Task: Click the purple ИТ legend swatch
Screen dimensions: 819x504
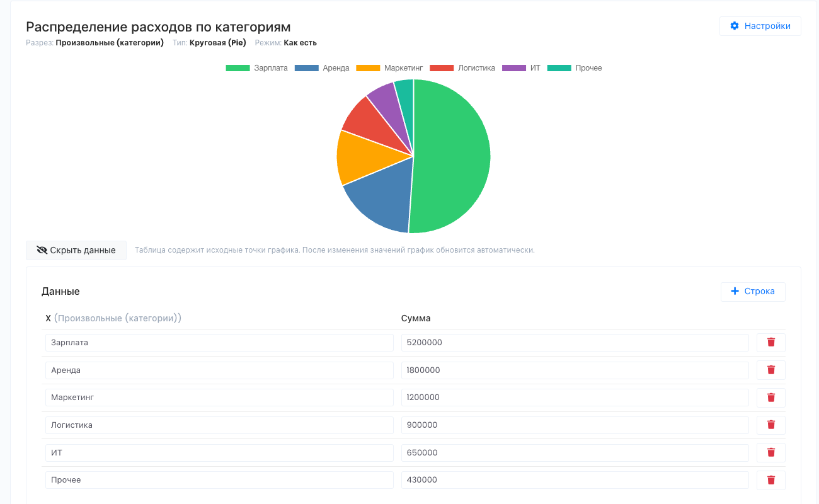Action: click(514, 68)
